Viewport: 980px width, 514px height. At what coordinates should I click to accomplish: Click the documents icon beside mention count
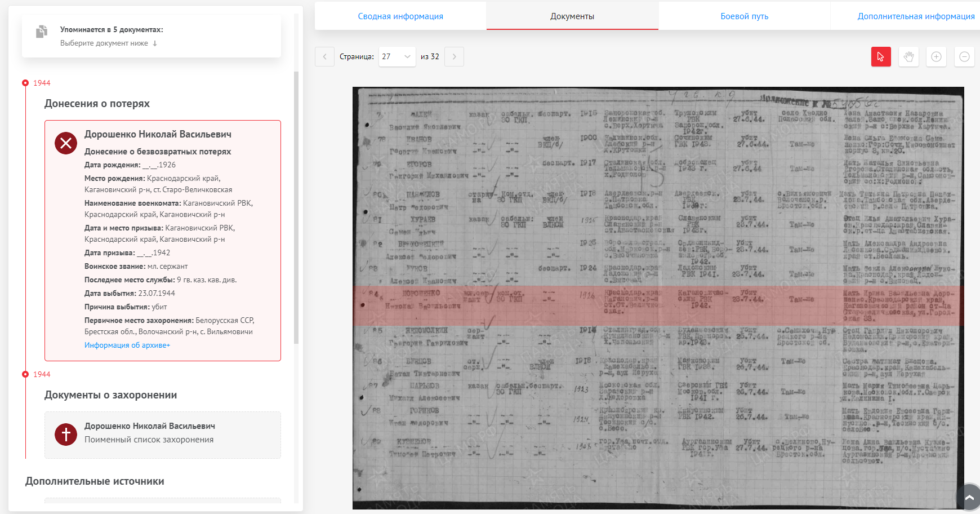(x=42, y=32)
